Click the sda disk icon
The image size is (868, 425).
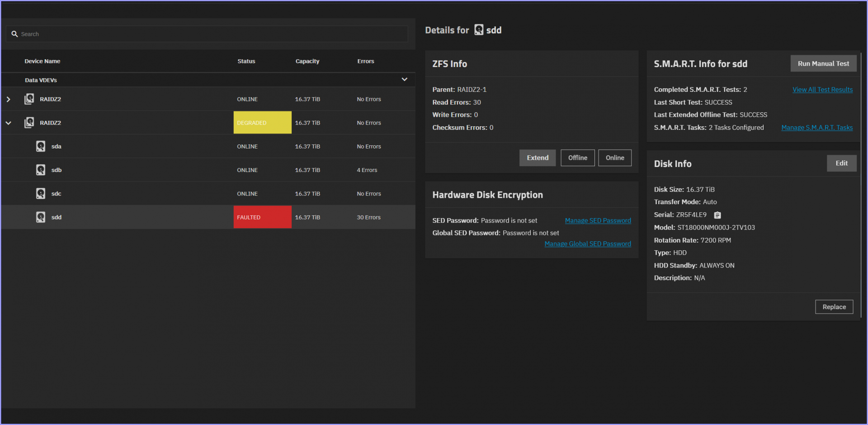pyautogui.click(x=41, y=146)
